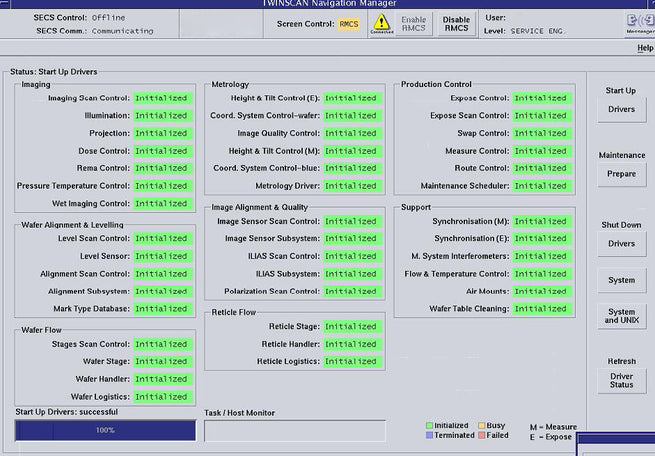Select Expose Control status field
655x456 pixels.
(542, 98)
